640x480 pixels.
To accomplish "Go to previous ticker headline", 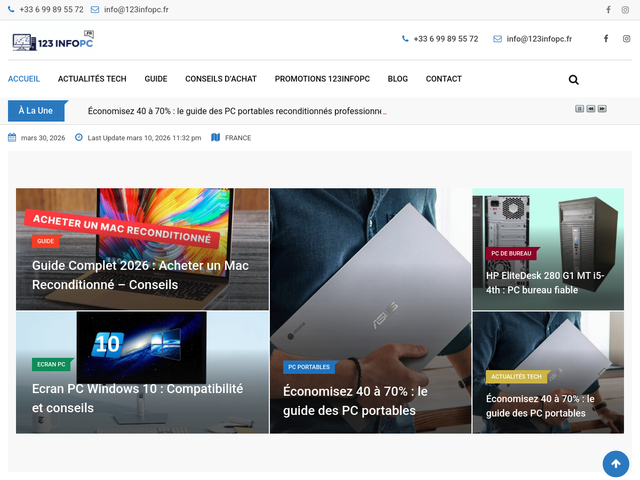I will (x=591, y=109).
